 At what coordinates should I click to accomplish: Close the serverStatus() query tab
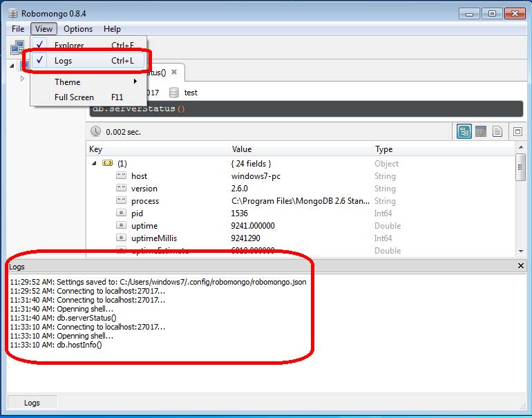click(x=174, y=72)
